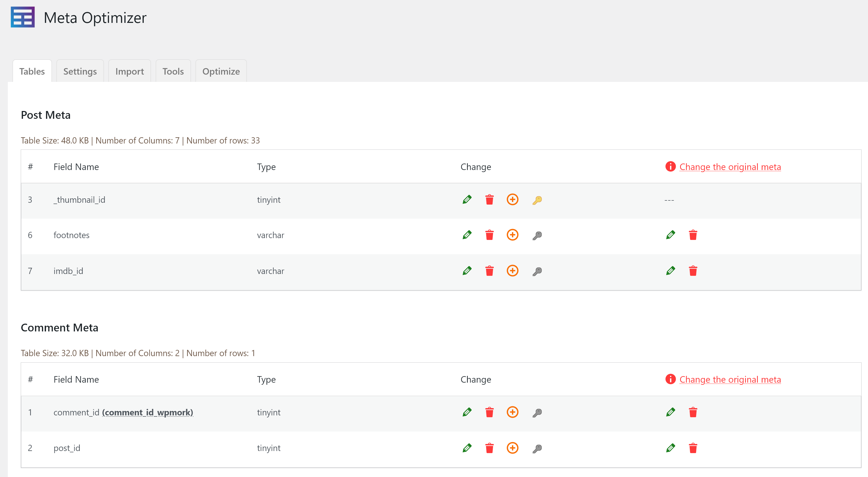Screen dimensions: 868x477
Task: Click the orange plus icon for comment_id
Action: pos(512,412)
